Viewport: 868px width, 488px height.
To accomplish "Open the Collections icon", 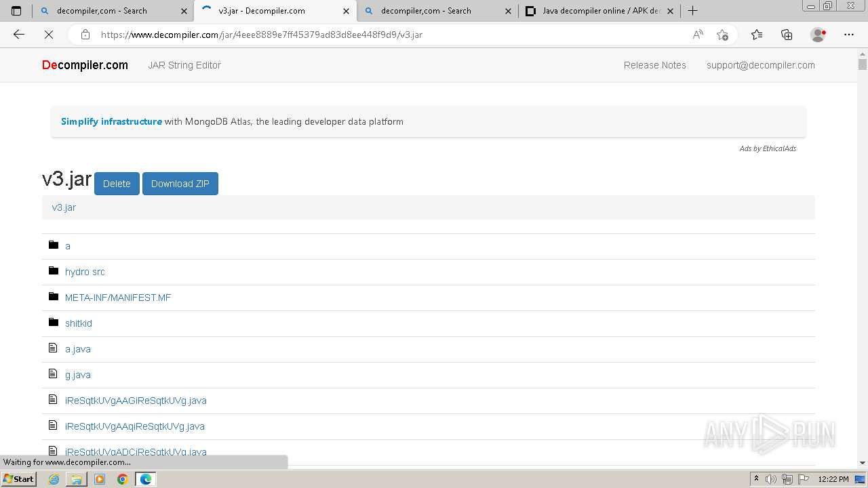I will [787, 35].
